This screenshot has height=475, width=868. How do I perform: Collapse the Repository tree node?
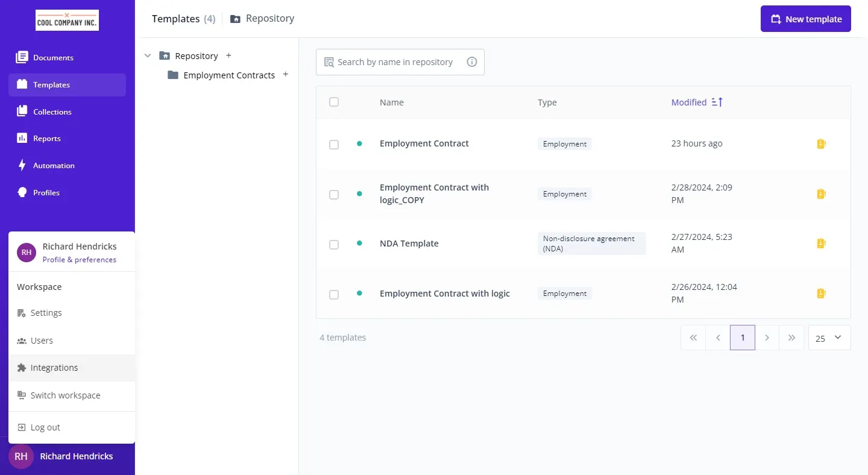148,55
